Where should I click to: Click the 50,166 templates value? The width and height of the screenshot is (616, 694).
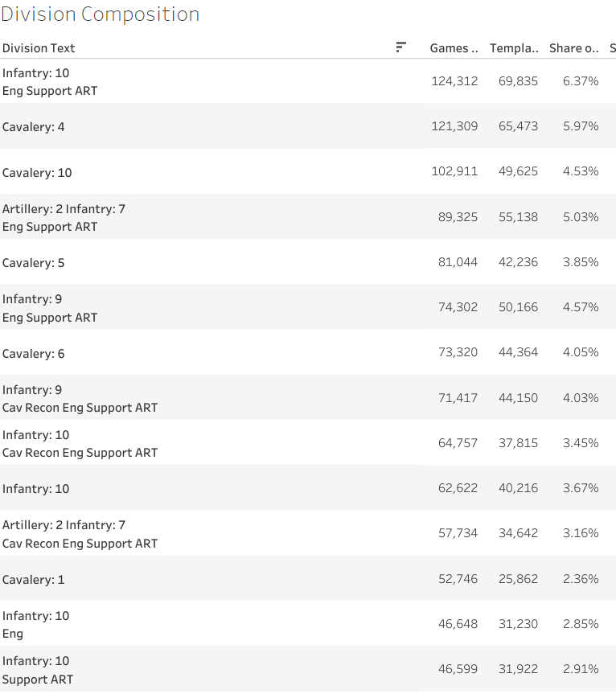[518, 307]
